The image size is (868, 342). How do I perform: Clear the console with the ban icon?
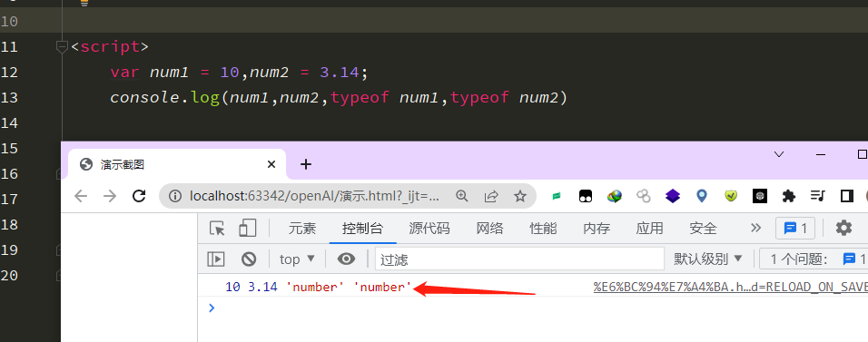[249, 259]
